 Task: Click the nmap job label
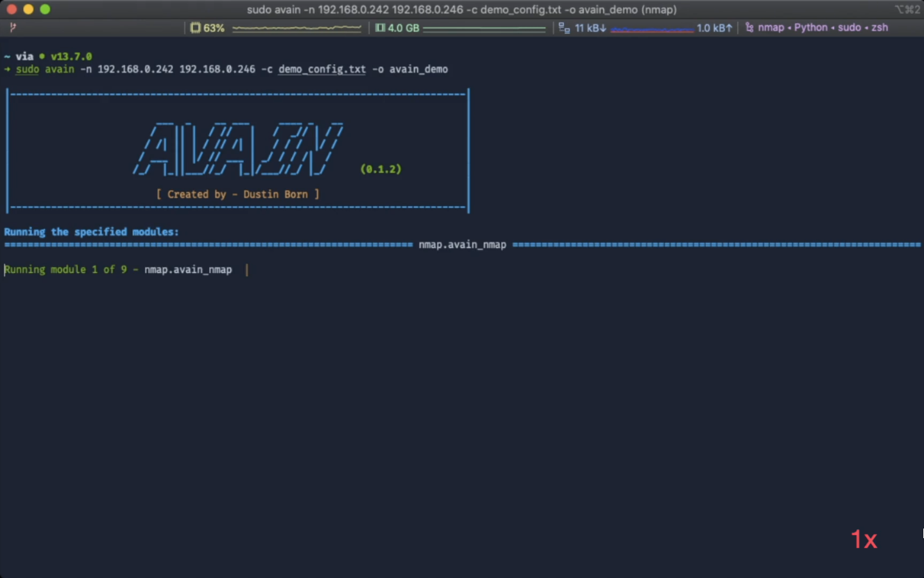(771, 28)
